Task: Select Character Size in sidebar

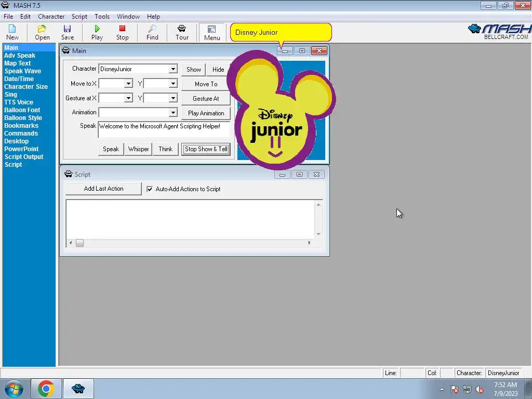Action: (26, 87)
